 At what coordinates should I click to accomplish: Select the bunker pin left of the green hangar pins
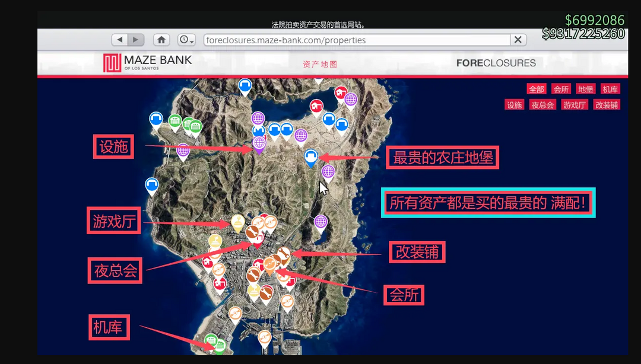[156, 120]
